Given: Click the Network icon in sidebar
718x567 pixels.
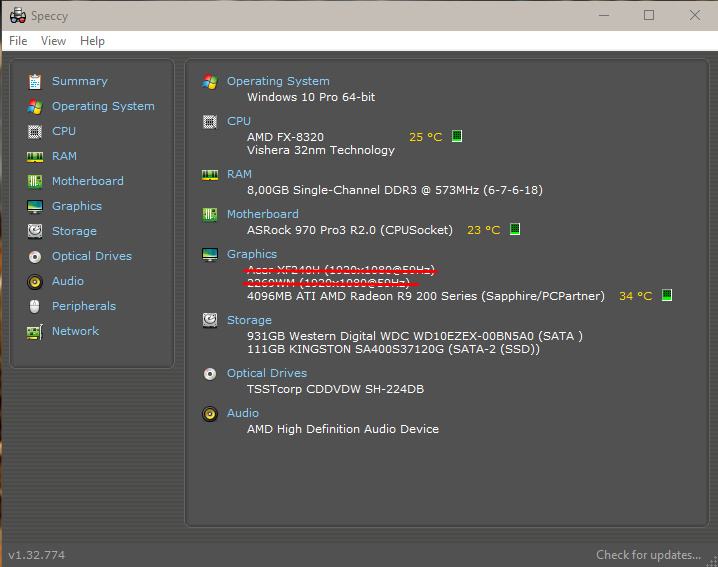Looking at the screenshot, I should [x=35, y=331].
